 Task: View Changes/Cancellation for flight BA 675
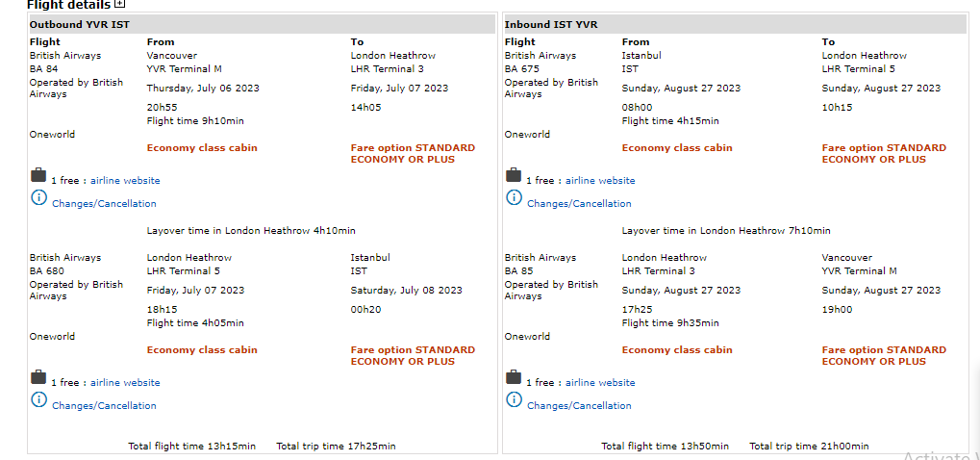[x=579, y=204]
